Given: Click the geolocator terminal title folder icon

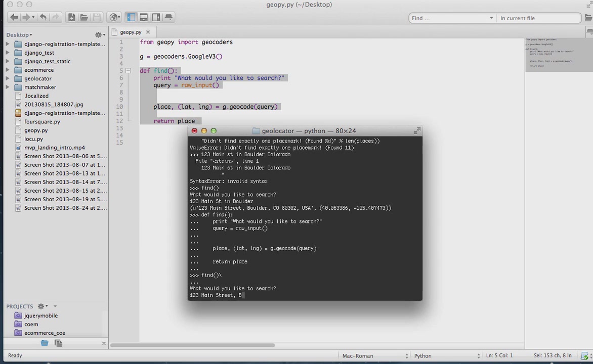Looking at the screenshot, I should click(256, 131).
